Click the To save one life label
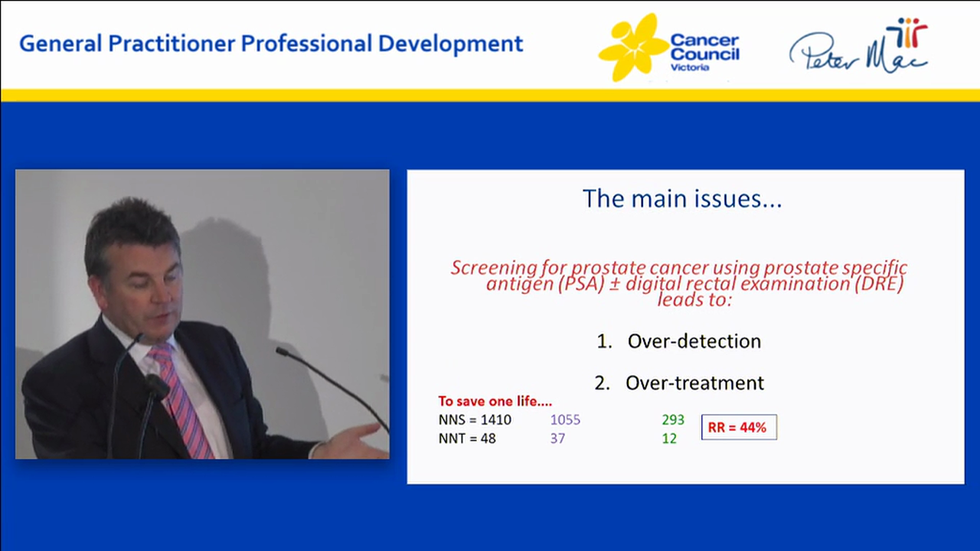 point(495,401)
